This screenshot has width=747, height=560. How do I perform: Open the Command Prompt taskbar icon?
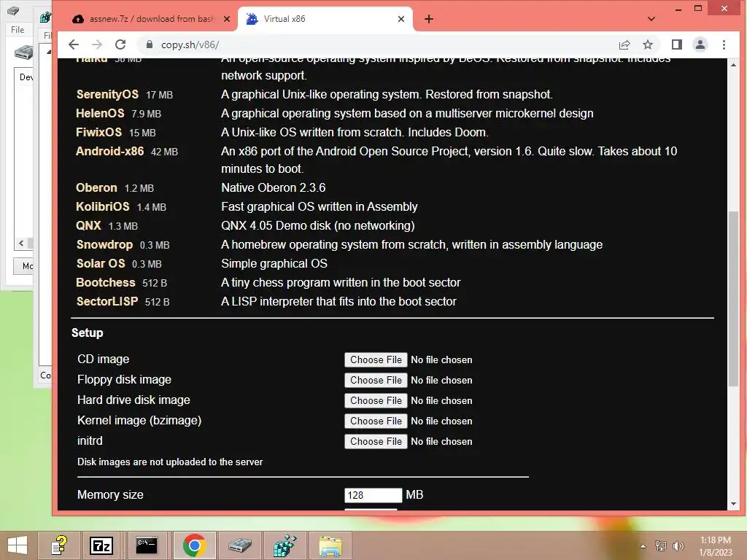(x=146, y=545)
